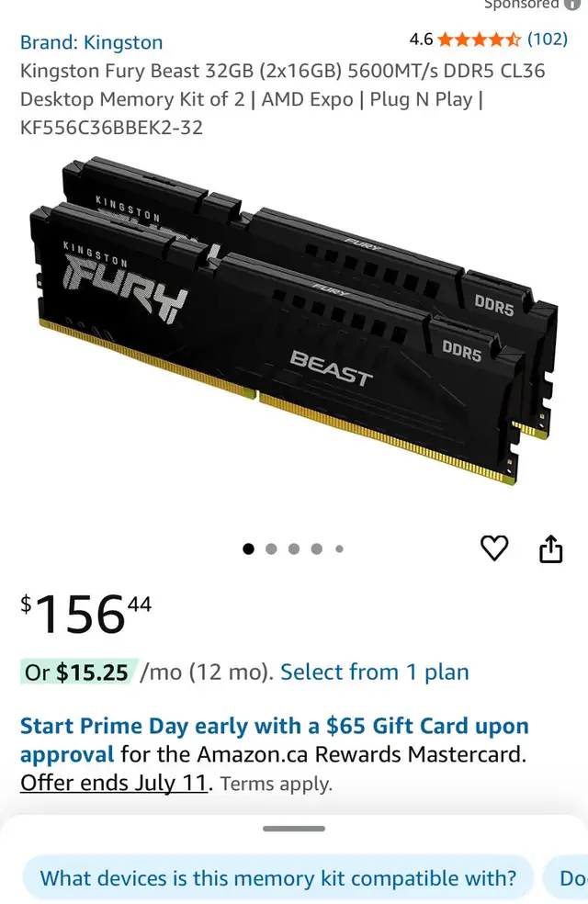
Task: Tap the Sponsored info icon
Action: pos(571,4)
